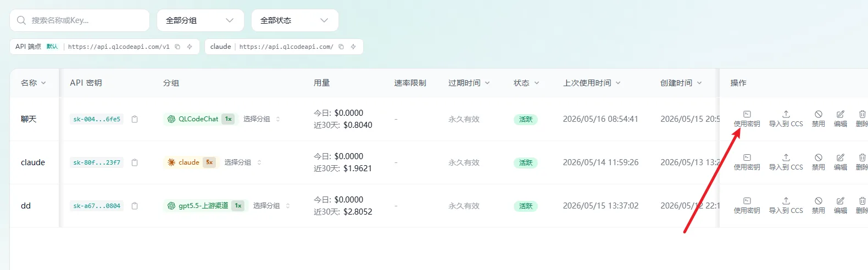Click the usage value 近30天: $1.9621
868x270 pixels.
coord(343,168)
